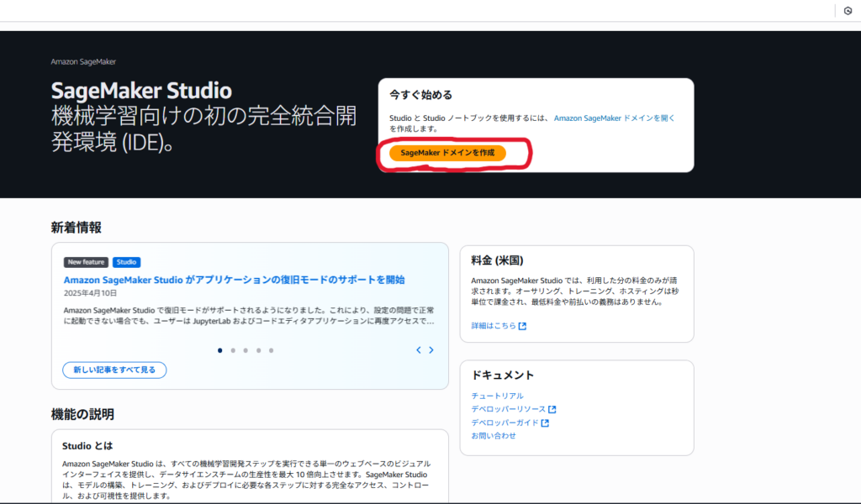Click 新しい記事をすべて見る button
Screen dimensions: 861x504
point(114,370)
